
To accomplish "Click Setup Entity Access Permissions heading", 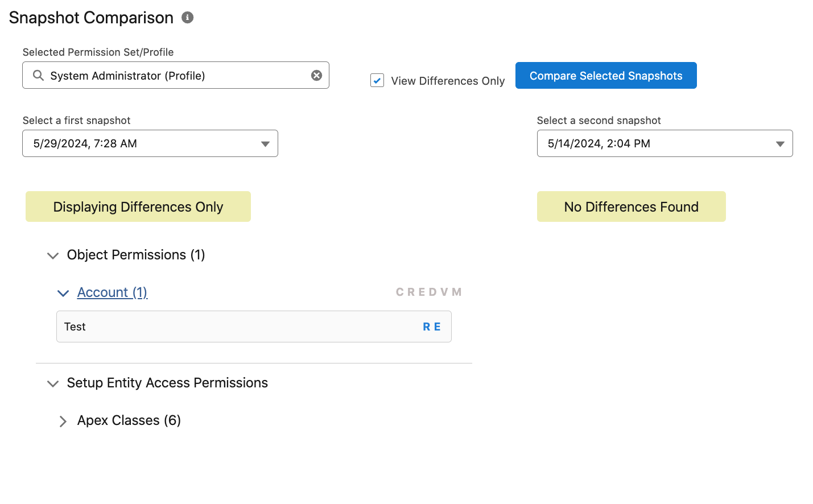I will [167, 383].
